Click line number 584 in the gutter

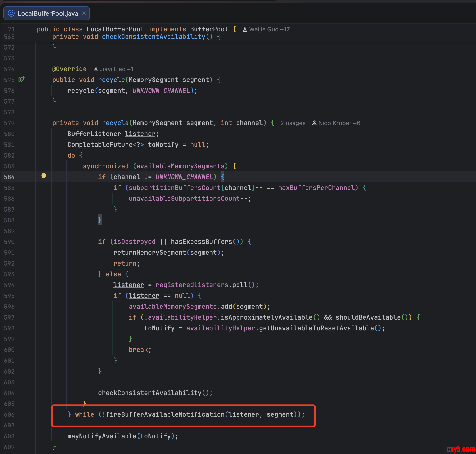(x=9, y=177)
